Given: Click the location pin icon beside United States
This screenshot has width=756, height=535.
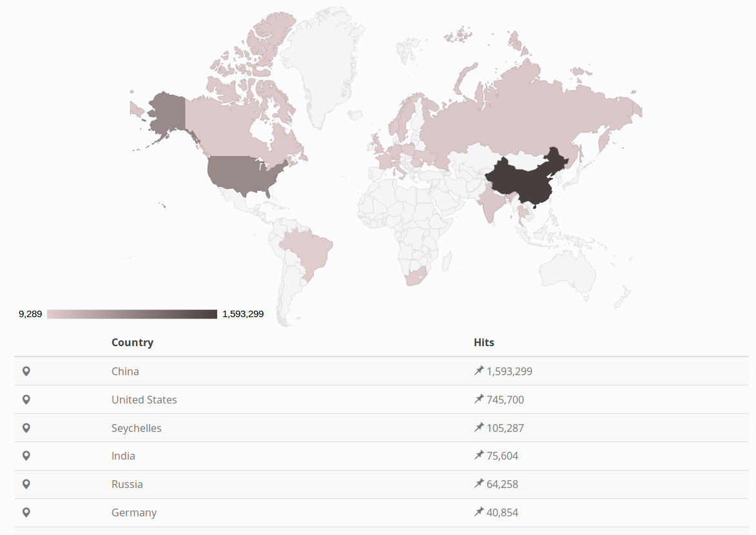Looking at the screenshot, I should click(x=26, y=400).
